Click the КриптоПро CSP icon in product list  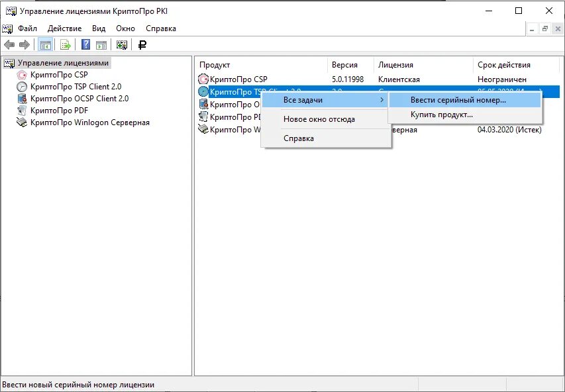[x=203, y=79]
